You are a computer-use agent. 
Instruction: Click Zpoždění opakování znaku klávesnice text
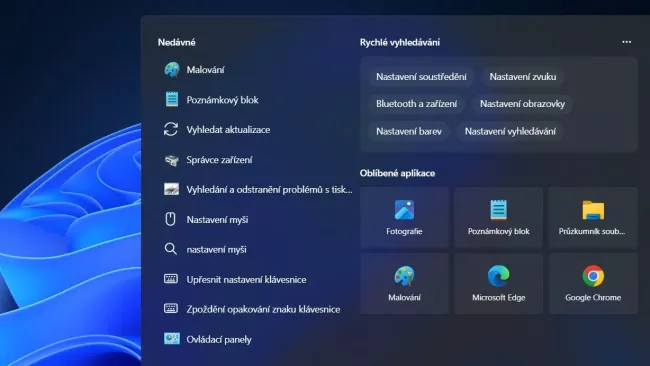point(263,309)
